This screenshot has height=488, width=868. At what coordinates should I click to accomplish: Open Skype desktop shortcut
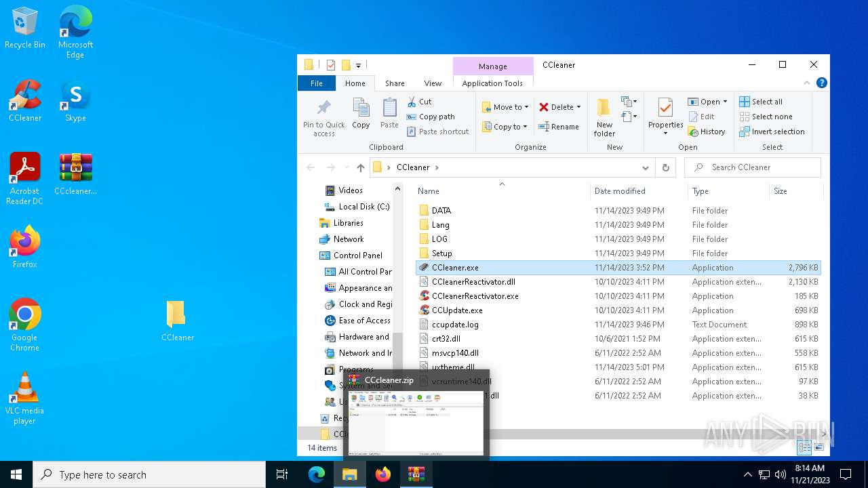pos(75,101)
